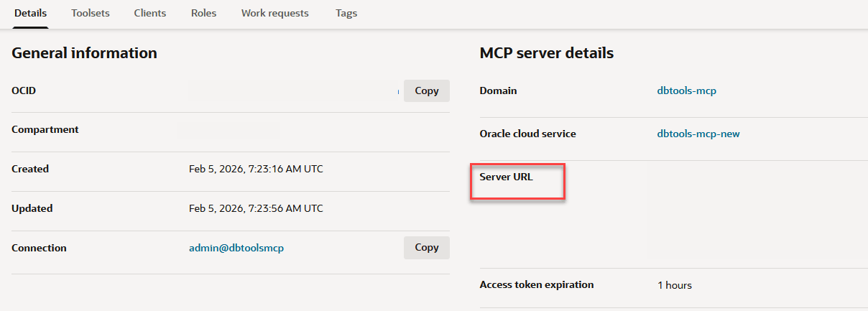Open the Work requests tab

[x=275, y=13]
